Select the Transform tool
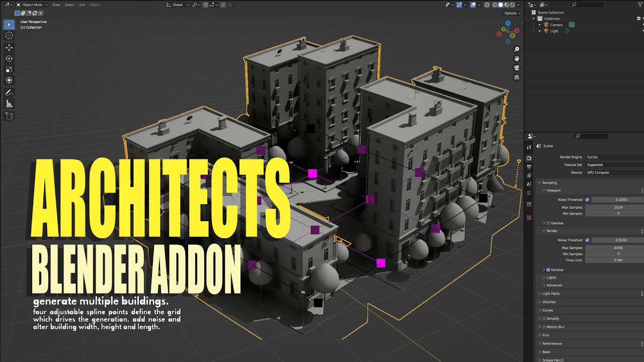The height and width of the screenshot is (362, 644). pyautogui.click(x=9, y=80)
